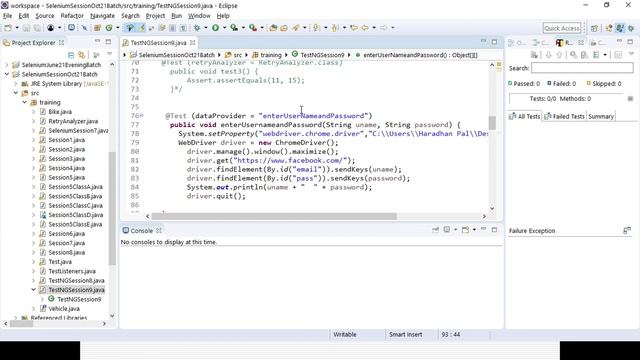This screenshot has height=360, width=640.
Task: Toggle Mark Occurrences in toolbar
Action: [x=141, y=28]
